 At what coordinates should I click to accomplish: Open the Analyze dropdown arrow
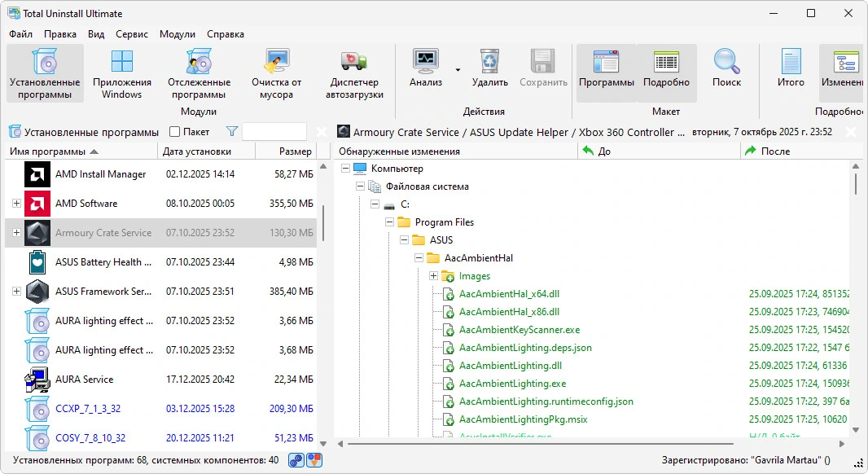click(458, 70)
